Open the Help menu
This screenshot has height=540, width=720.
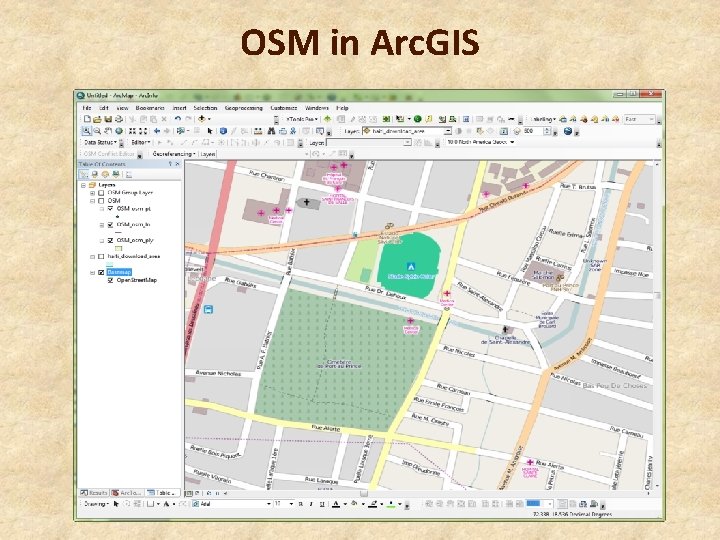(x=342, y=108)
